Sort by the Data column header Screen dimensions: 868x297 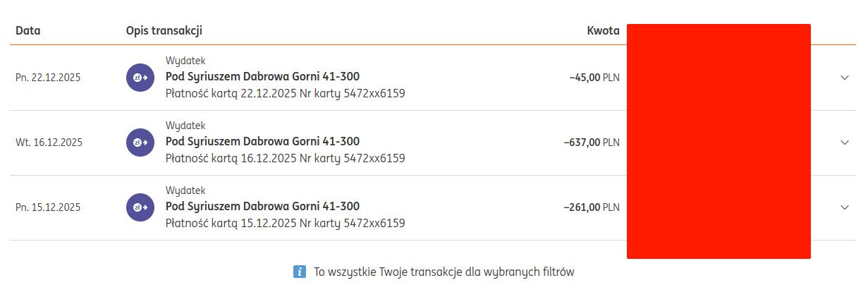[27, 30]
